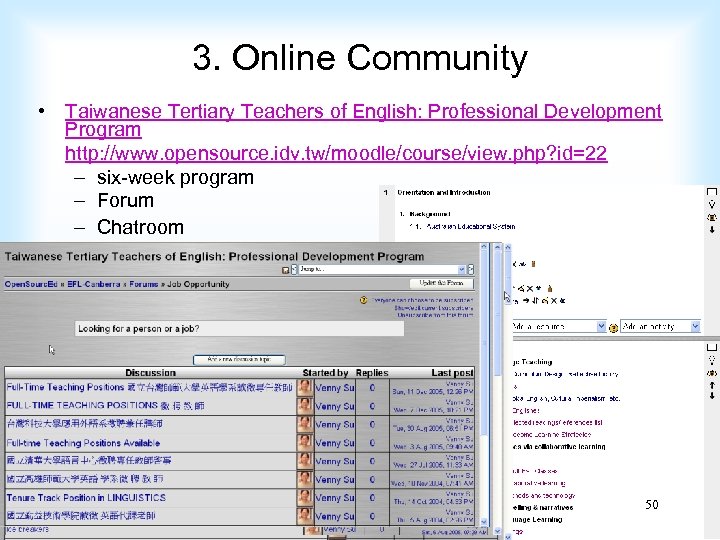Click the Discussion column header
Image resolution: width=720 pixels, height=540 pixels.
point(151,373)
